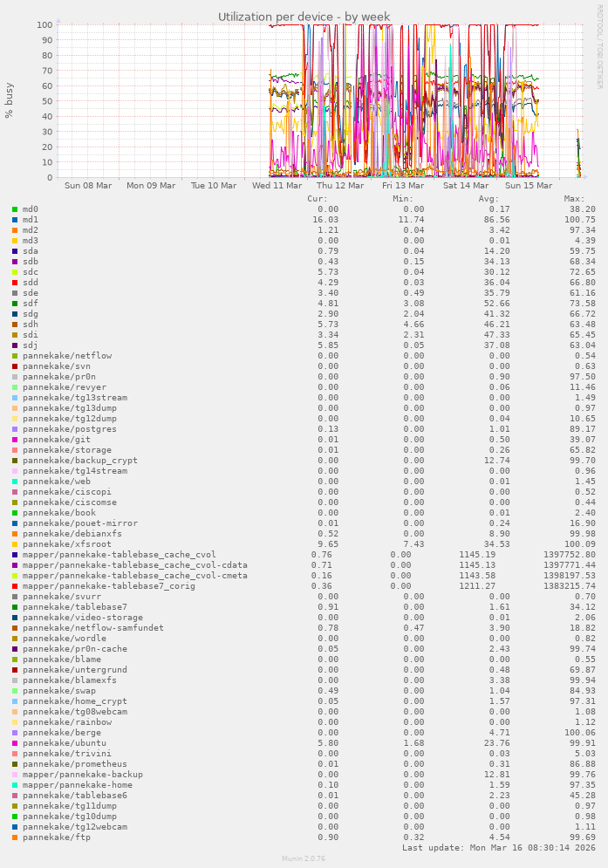Click 'mapper/pannekake-tablebase_cache_cvol-cmeta' label
The height and width of the screenshot is (868, 608).
pyautogui.click(x=135, y=576)
